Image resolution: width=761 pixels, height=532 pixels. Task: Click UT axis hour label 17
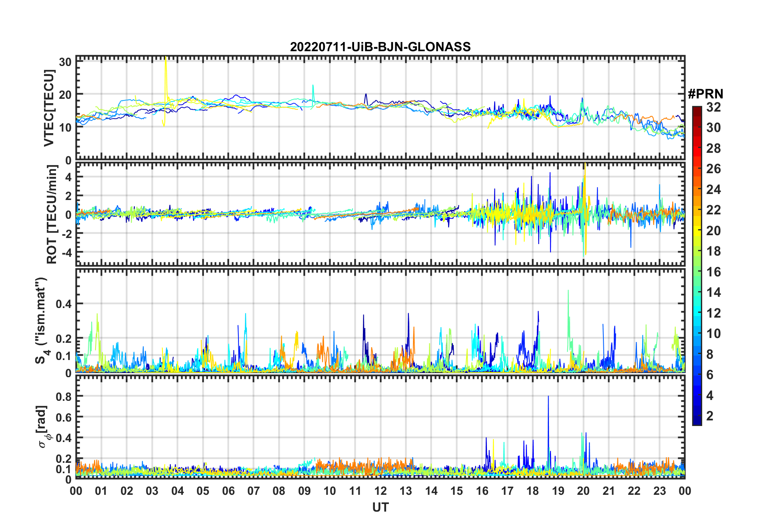tap(507, 491)
